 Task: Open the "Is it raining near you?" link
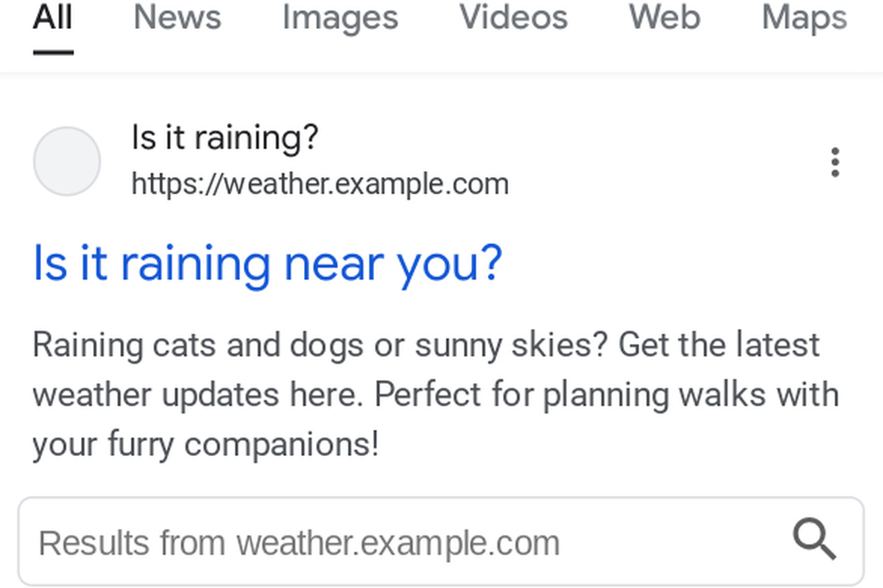point(268,263)
